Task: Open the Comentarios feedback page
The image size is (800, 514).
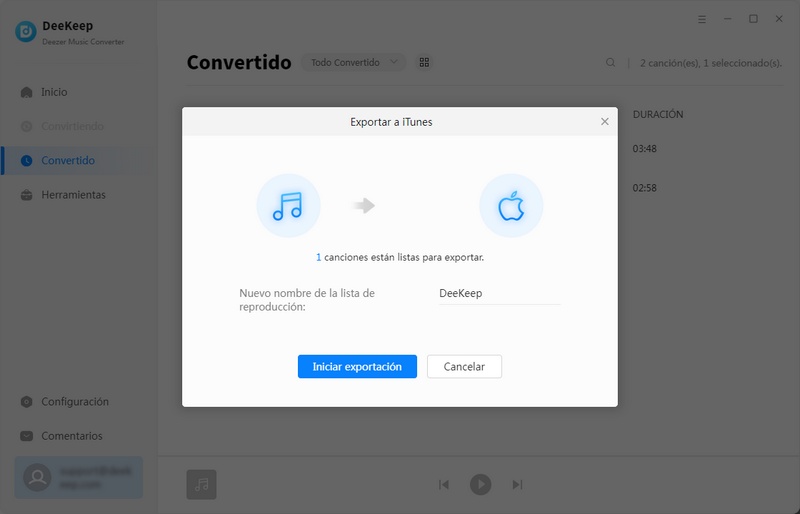Action: (71, 436)
